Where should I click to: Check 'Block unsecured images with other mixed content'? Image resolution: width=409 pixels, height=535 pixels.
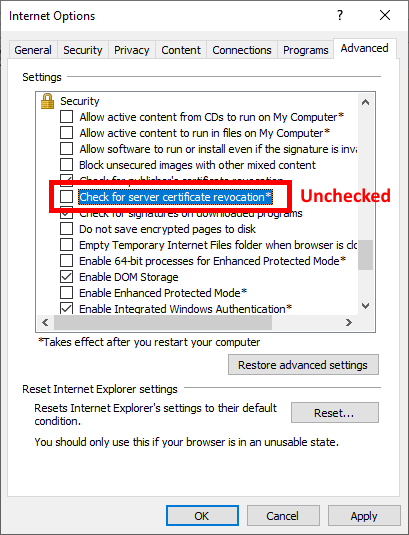point(67,165)
